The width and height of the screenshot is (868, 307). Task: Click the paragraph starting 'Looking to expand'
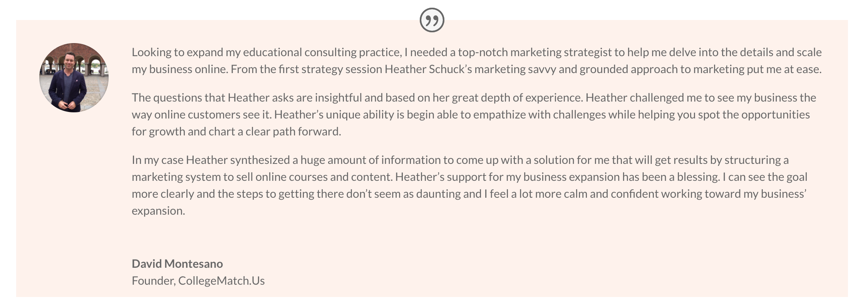pyautogui.click(x=477, y=60)
